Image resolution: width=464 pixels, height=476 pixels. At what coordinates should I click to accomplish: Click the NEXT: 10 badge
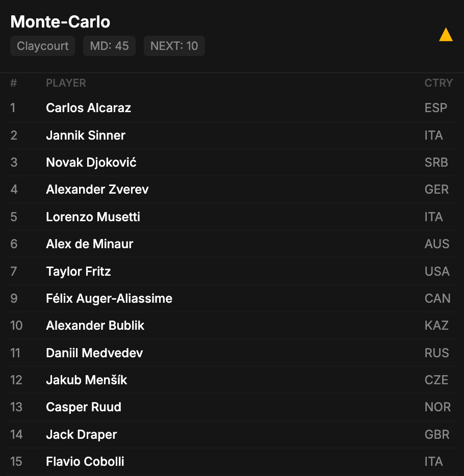(174, 46)
